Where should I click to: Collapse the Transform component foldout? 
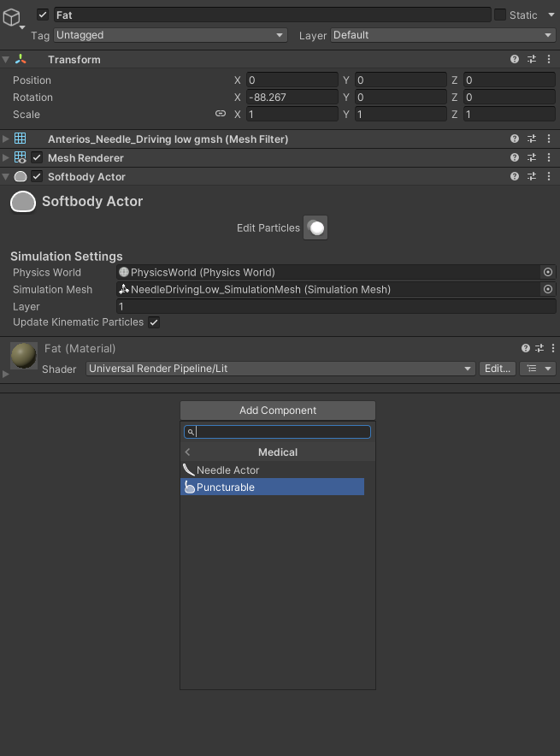(x=7, y=60)
